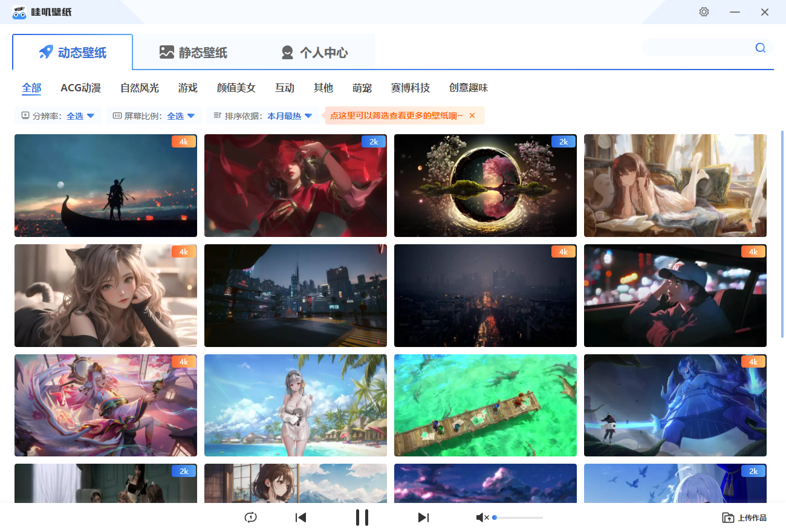Toggle the loop playback icon
The height and width of the screenshot is (532, 786).
[x=250, y=517]
